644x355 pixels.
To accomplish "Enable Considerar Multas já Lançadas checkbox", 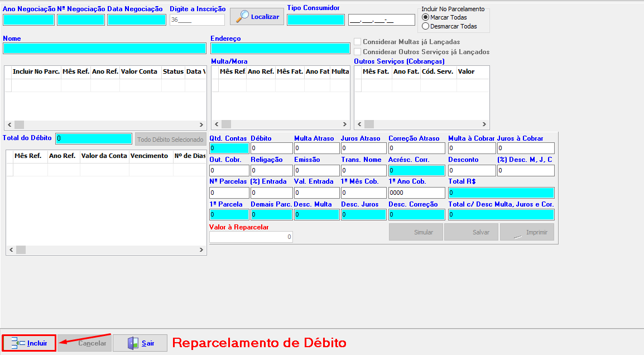I will [x=358, y=42].
